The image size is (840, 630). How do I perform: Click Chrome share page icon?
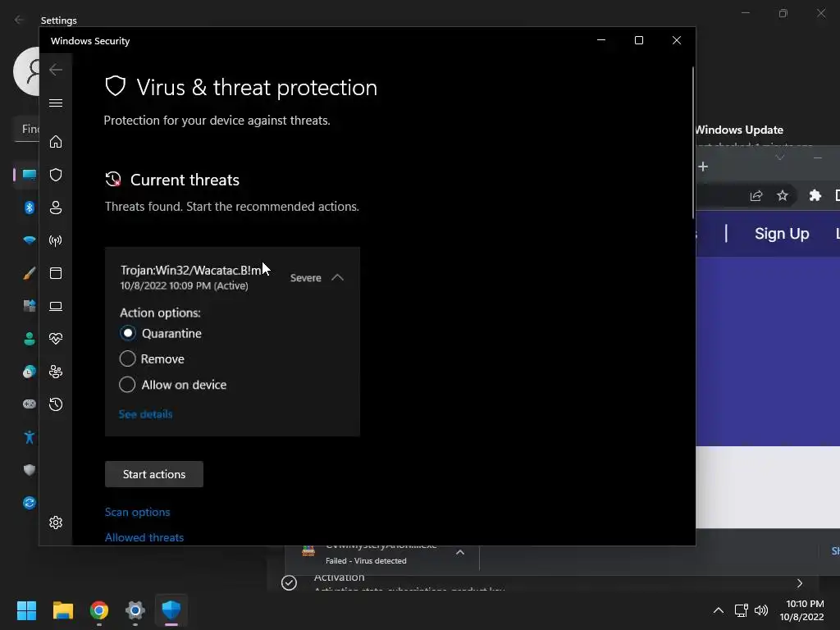[x=756, y=195]
